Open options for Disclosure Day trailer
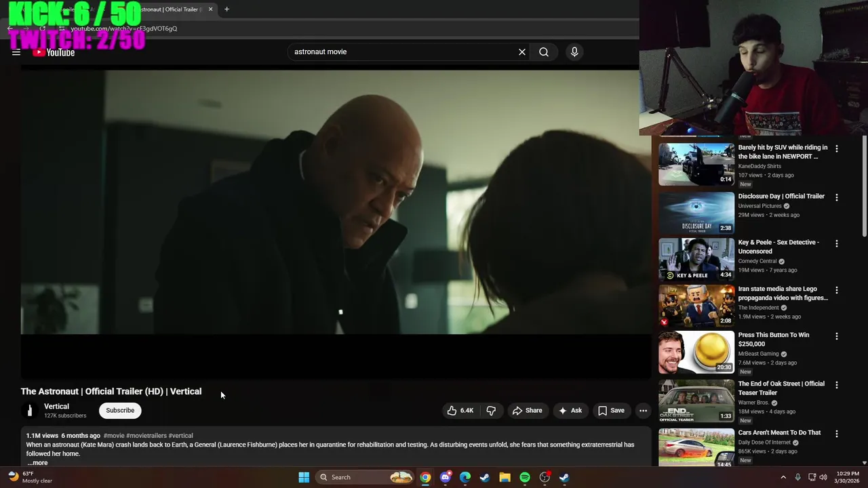This screenshot has height=488, width=868. tap(836, 197)
